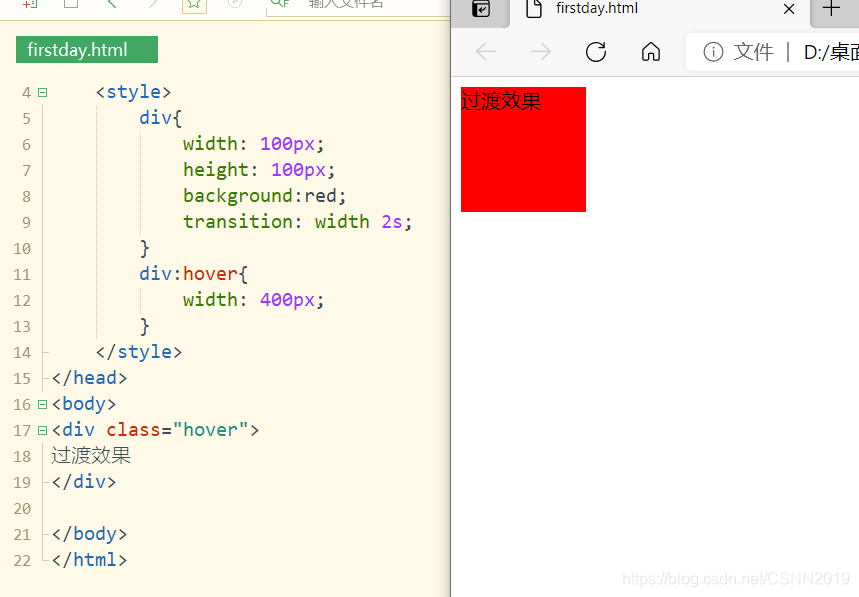The height and width of the screenshot is (597, 859).
Task: Go to browser home page
Action: pos(651,52)
